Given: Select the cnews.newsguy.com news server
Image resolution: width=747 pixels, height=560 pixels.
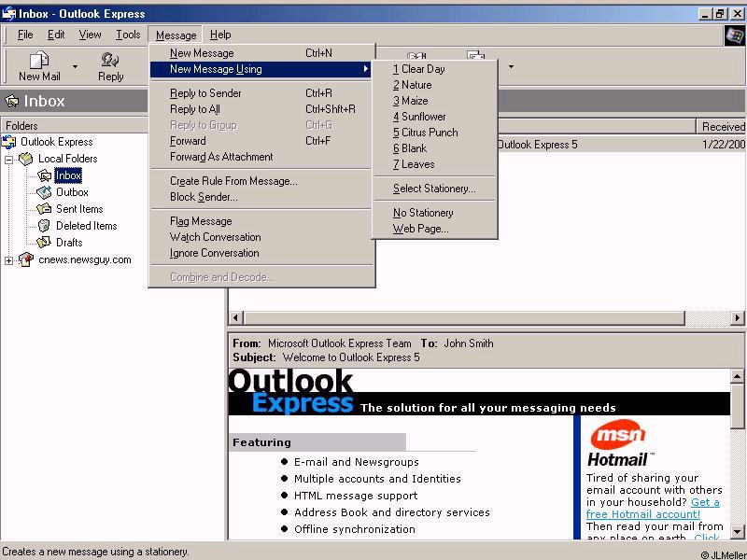Looking at the screenshot, I should click(x=83, y=259).
